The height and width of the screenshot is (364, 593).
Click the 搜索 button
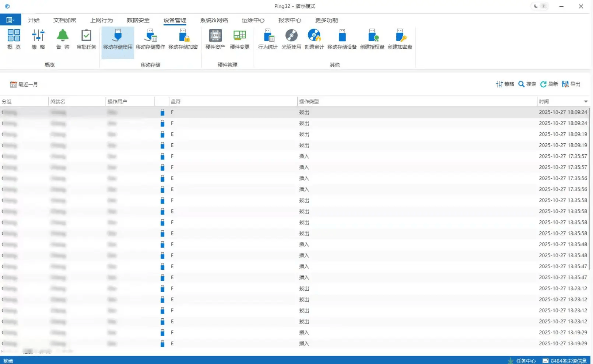[527, 84]
